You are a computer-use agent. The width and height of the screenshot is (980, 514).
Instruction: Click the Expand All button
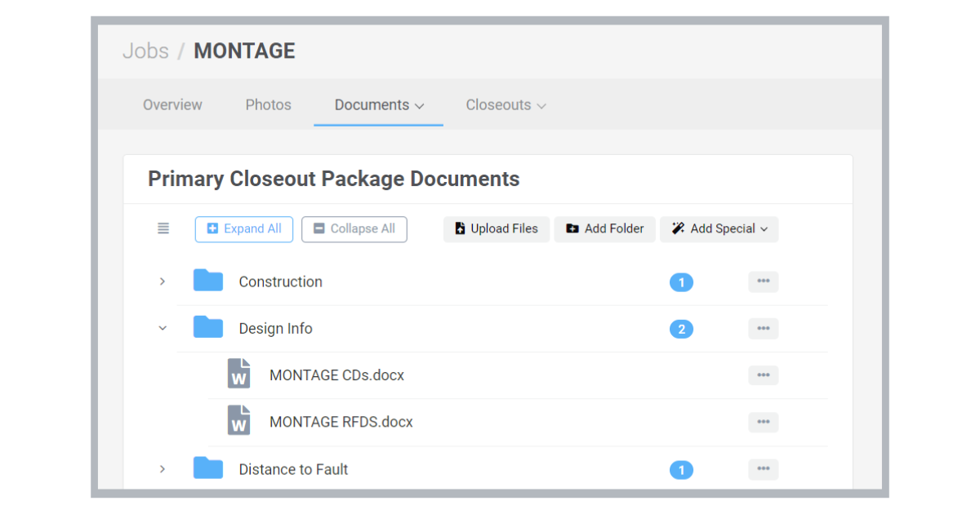[244, 229]
